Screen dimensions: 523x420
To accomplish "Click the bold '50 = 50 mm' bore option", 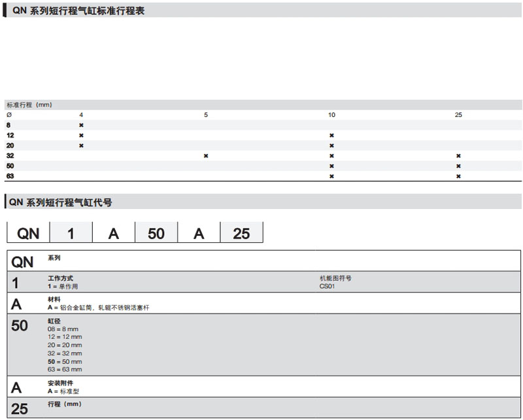I will 65,361.
